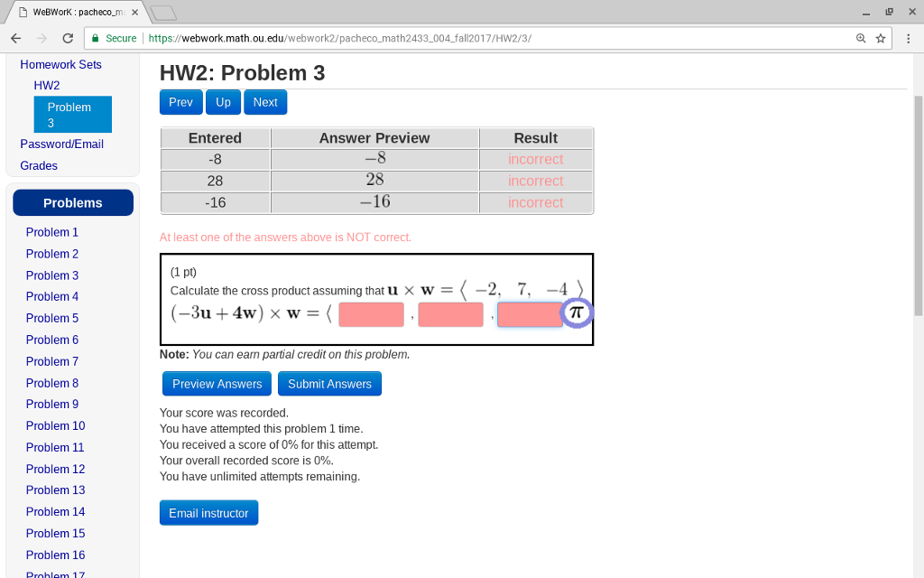Click the browser forward arrow
Viewport: 924px width, 578px height.
point(41,39)
